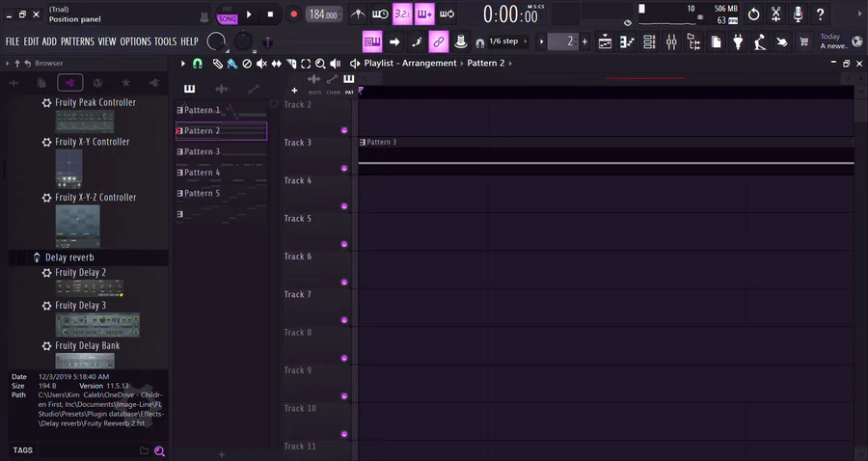Select the playlist Zoom magnifier tool
Screen dimensions: 868x461
(x=320, y=64)
